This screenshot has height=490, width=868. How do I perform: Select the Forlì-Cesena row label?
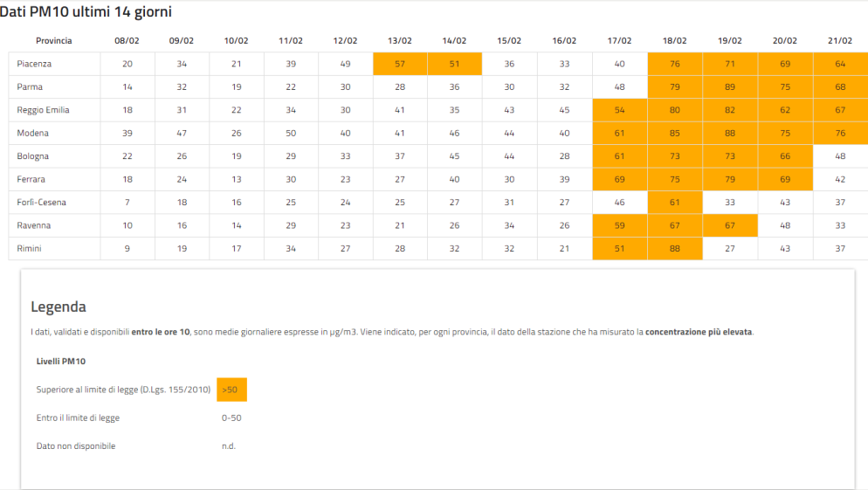pyautogui.click(x=42, y=202)
